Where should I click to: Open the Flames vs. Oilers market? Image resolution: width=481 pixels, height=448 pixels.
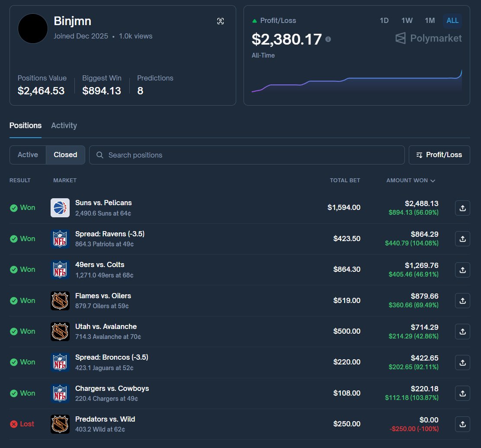[x=103, y=296]
